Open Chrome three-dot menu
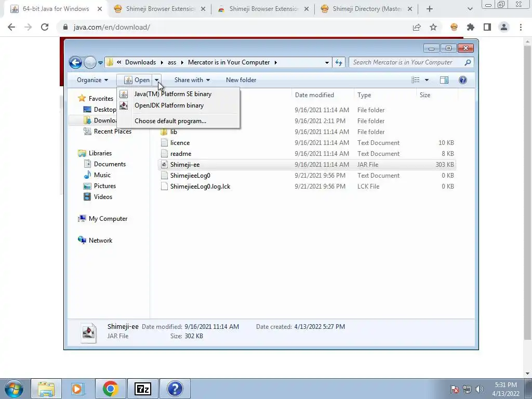532x399 pixels. tap(521, 27)
